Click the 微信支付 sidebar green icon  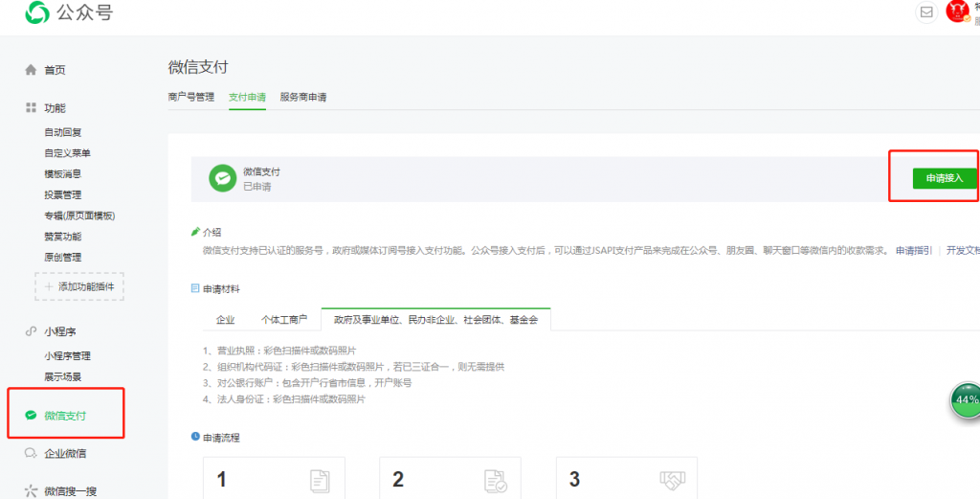click(x=30, y=415)
